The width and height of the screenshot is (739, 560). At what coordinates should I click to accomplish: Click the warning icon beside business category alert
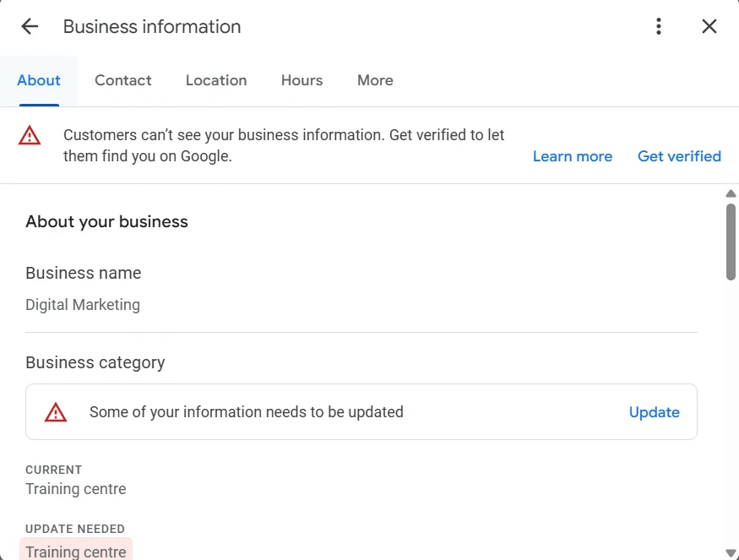[x=56, y=411]
